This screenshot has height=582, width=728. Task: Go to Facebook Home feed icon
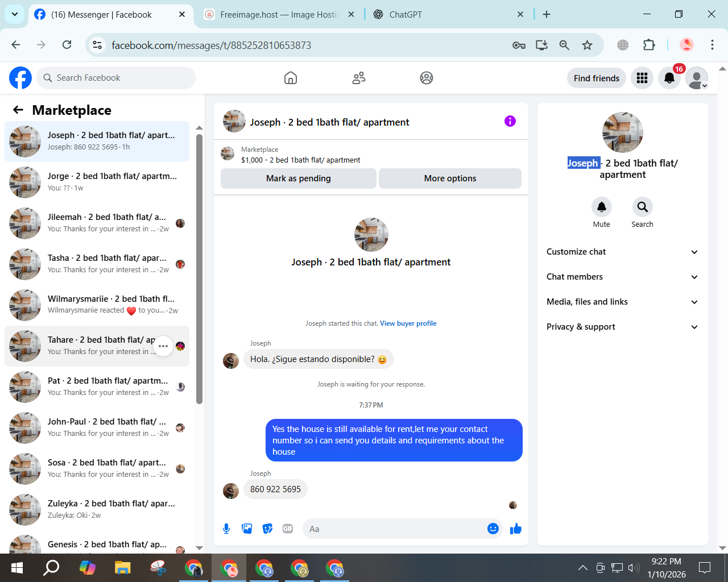tap(291, 78)
